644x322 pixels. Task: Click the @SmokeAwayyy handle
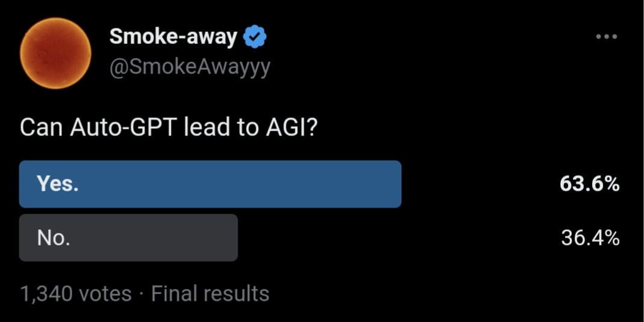click(x=190, y=66)
